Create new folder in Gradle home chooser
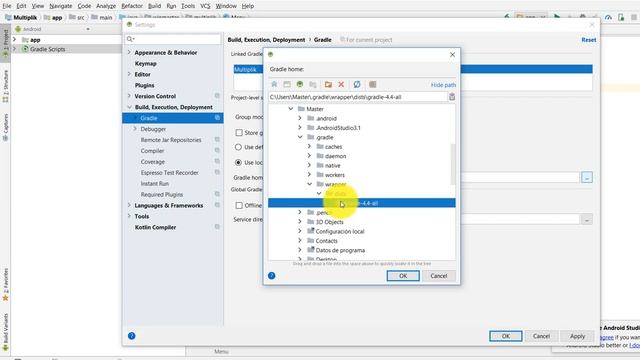This screenshot has height=360, width=640. click(328, 84)
